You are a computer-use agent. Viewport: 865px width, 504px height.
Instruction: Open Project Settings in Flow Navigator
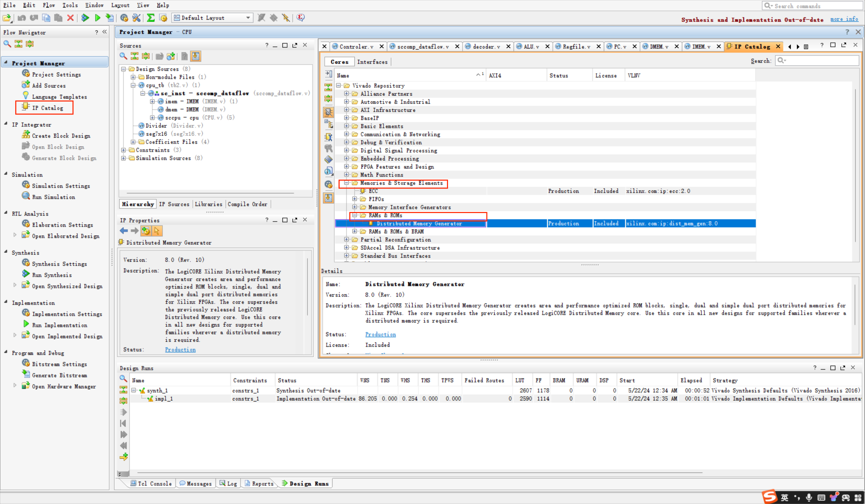(x=56, y=74)
